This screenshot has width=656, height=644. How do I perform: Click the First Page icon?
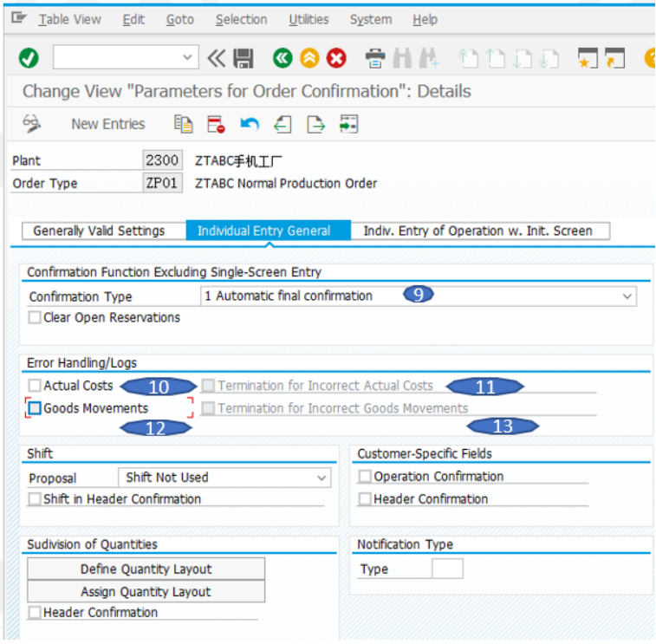tap(468, 58)
